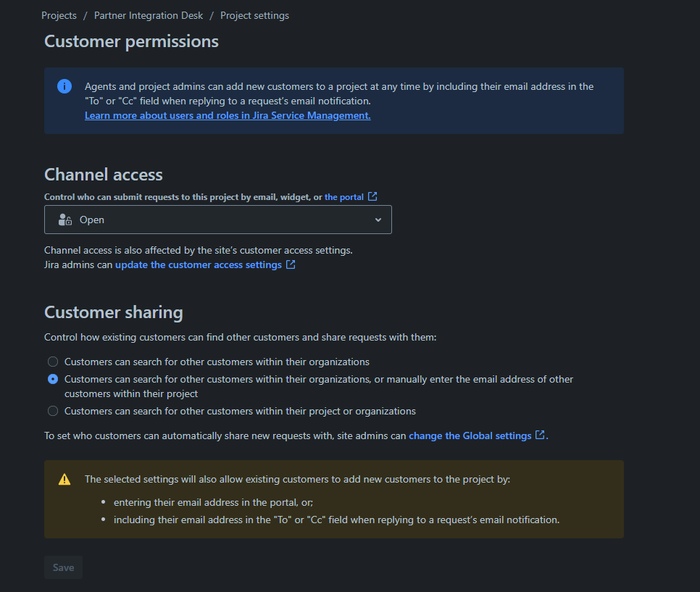The height and width of the screenshot is (592, 700).
Task: Click external icon after 'change the Global settings'
Action: pyautogui.click(x=540, y=435)
